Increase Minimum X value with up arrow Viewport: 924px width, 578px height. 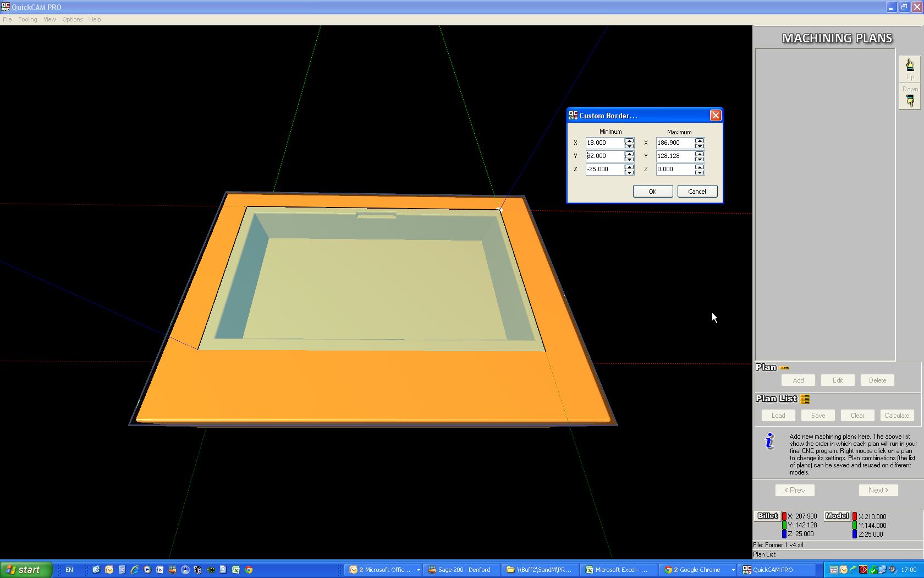629,140
